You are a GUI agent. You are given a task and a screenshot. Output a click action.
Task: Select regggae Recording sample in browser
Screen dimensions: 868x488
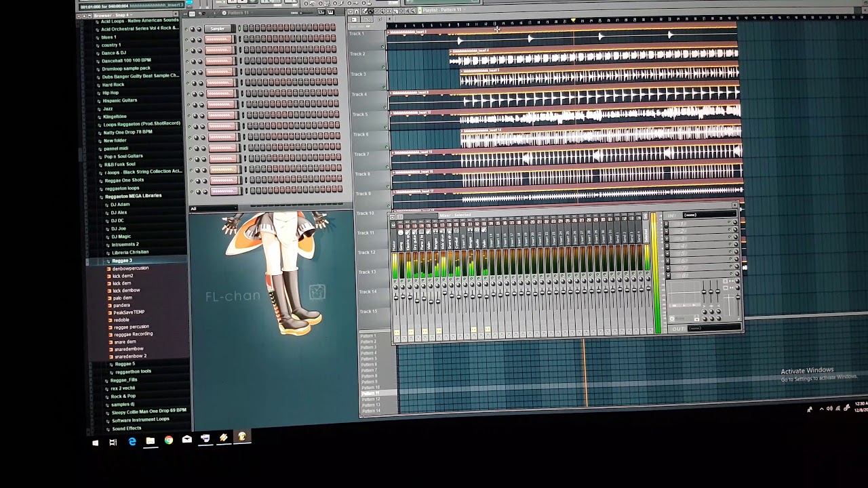coord(133,334)
